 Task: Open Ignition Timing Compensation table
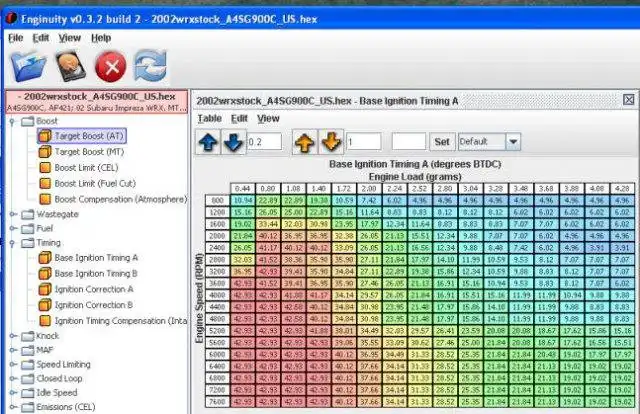[113, 321]
